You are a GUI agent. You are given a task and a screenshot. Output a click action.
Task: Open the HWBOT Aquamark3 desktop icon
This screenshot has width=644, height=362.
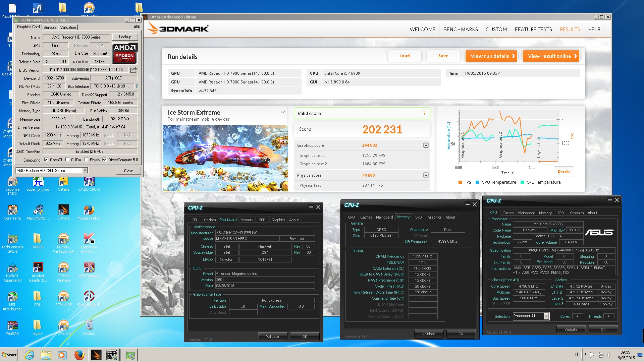tap(12, 273)
